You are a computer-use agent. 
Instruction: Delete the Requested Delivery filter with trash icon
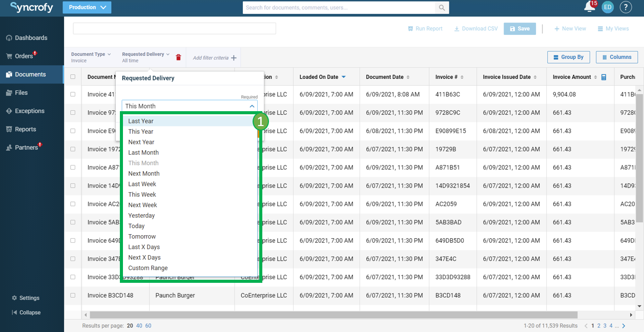click(178, 57)
